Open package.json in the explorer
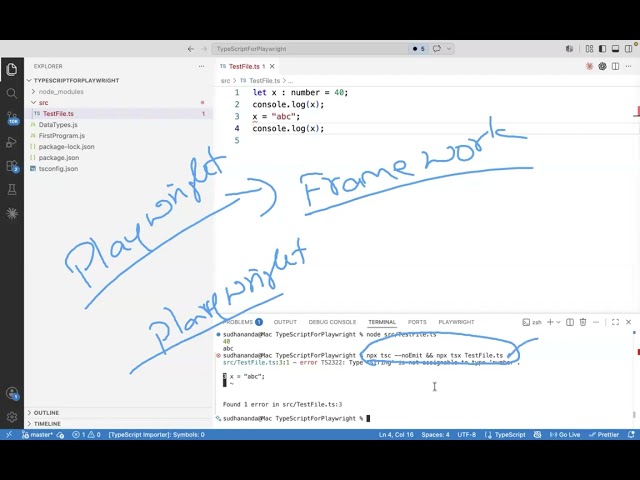The image size is (640, 480). click(x=59, y=158)
